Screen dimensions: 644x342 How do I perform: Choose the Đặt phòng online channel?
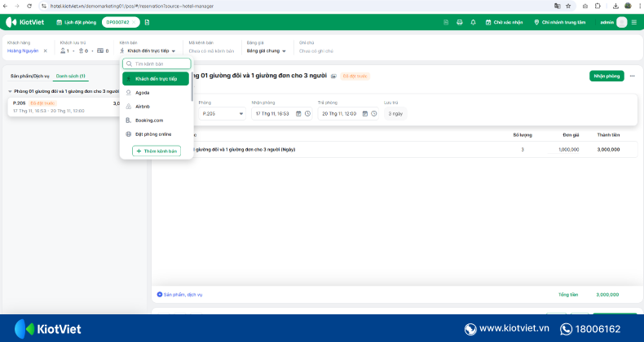click(x=156, y=134)
